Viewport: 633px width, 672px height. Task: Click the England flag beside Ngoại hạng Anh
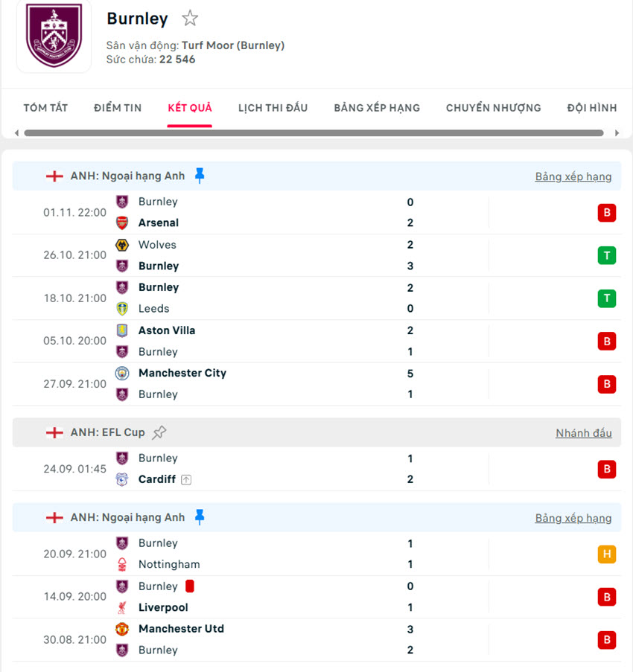click(54, 176)
